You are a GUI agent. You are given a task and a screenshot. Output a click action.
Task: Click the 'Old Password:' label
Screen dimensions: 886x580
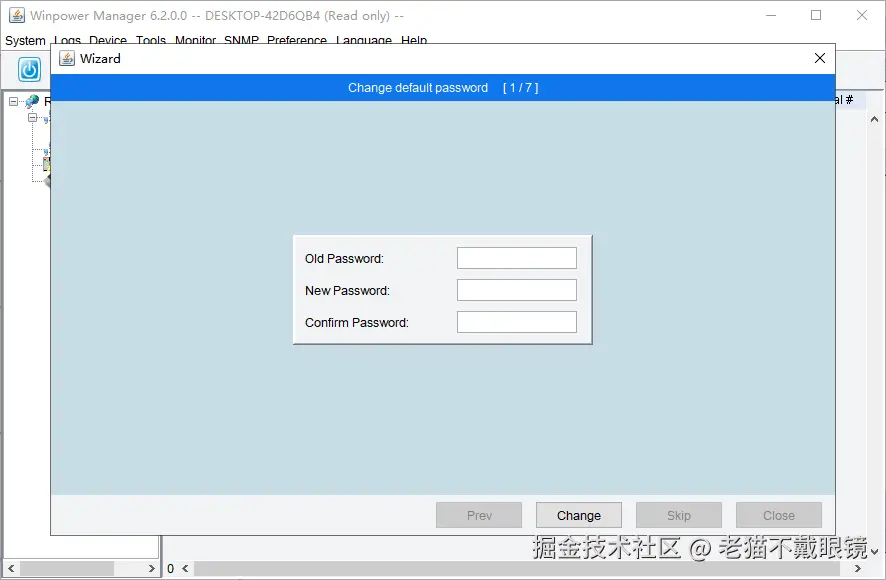344,259
